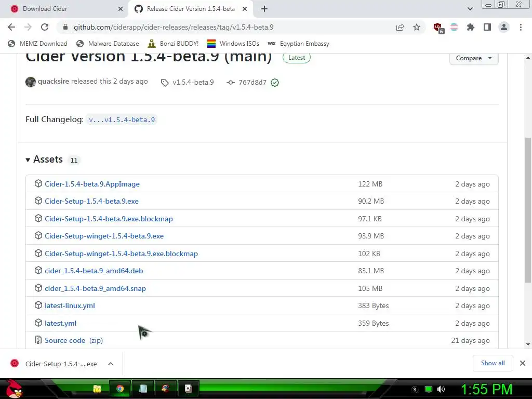Screen dimensions: 532x399
Task: Select the Release Cider Version tab
Action: [191, 9]
